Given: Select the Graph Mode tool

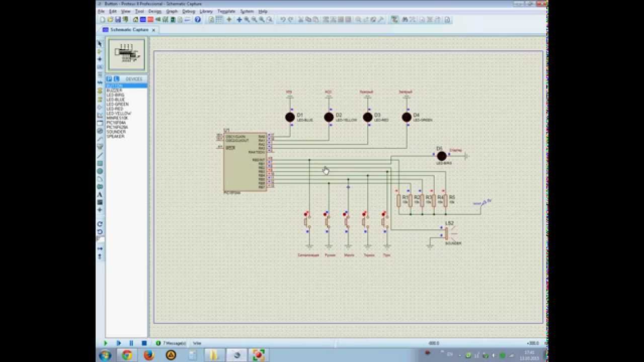Looking at the screenshot, I should (x=100, y=115).
